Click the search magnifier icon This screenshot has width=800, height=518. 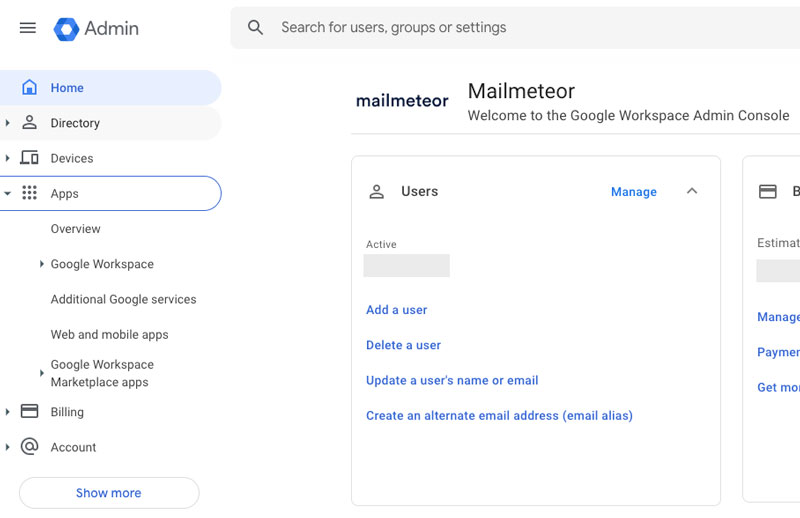(x=255, y=27)
